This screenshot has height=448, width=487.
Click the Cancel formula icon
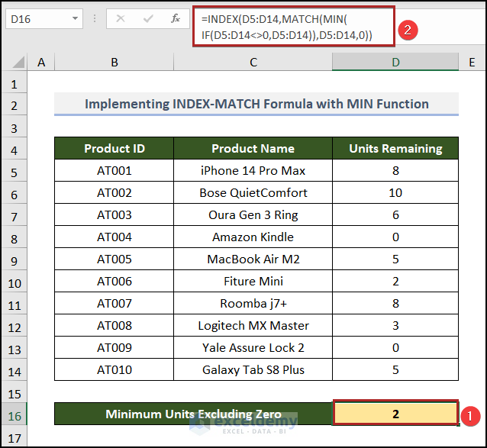pos(121,18)
